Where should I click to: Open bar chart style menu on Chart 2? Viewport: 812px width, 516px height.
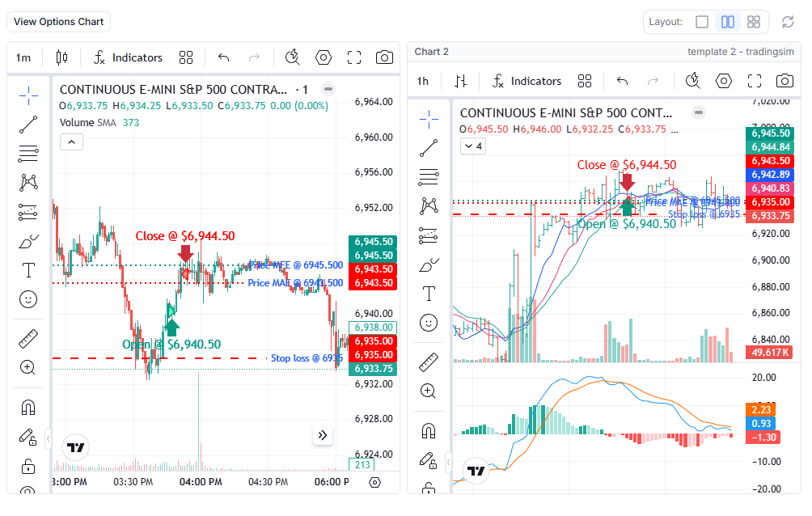point(460,82)
